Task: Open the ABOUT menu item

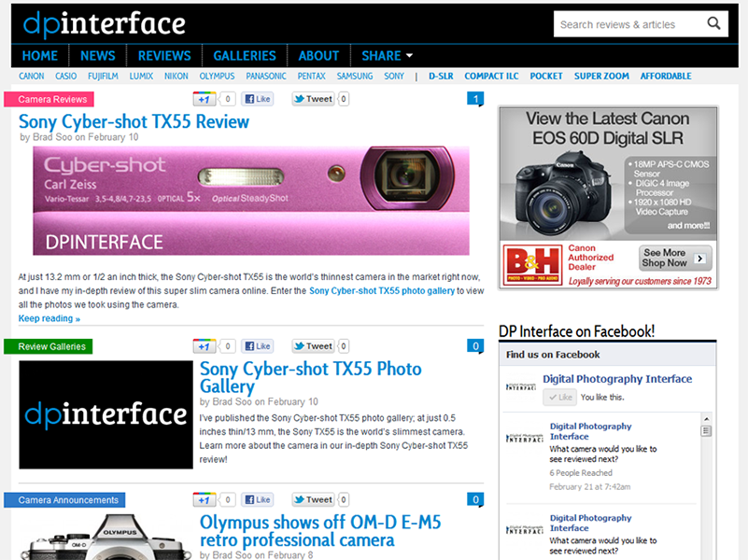Action: [318, 56]
